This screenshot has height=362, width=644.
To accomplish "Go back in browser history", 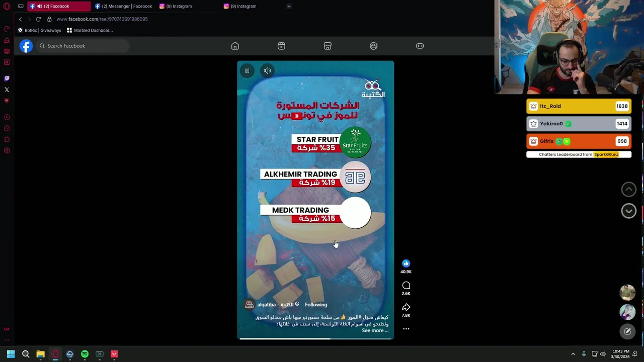I will 20,19.
